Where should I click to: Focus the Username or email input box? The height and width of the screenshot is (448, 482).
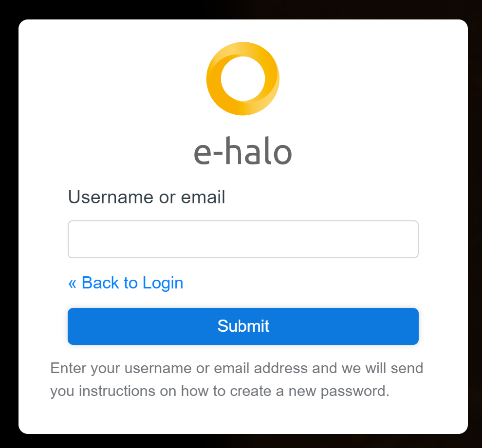pyautogui.click(x=243, y=239)
